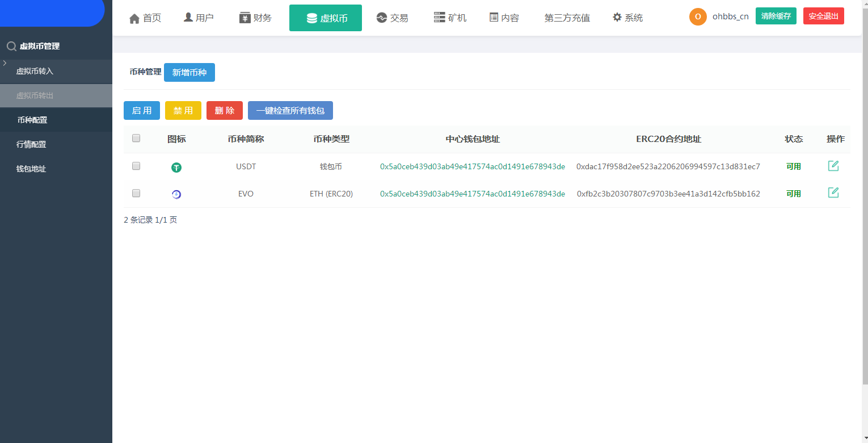This screenshot has width=868, height=443.
Task: Toggle the select-all checkbox in table header
Action: coord(136,138)
